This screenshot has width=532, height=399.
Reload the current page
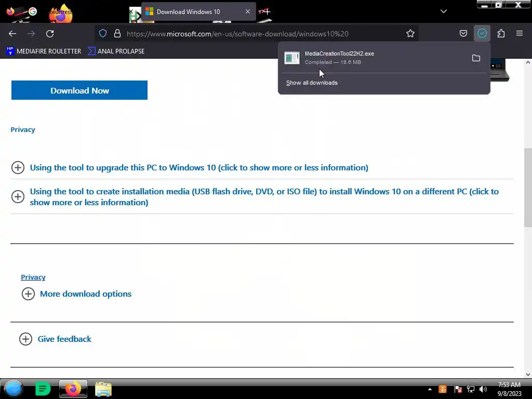pyautogui.click(x=50, y=34)
